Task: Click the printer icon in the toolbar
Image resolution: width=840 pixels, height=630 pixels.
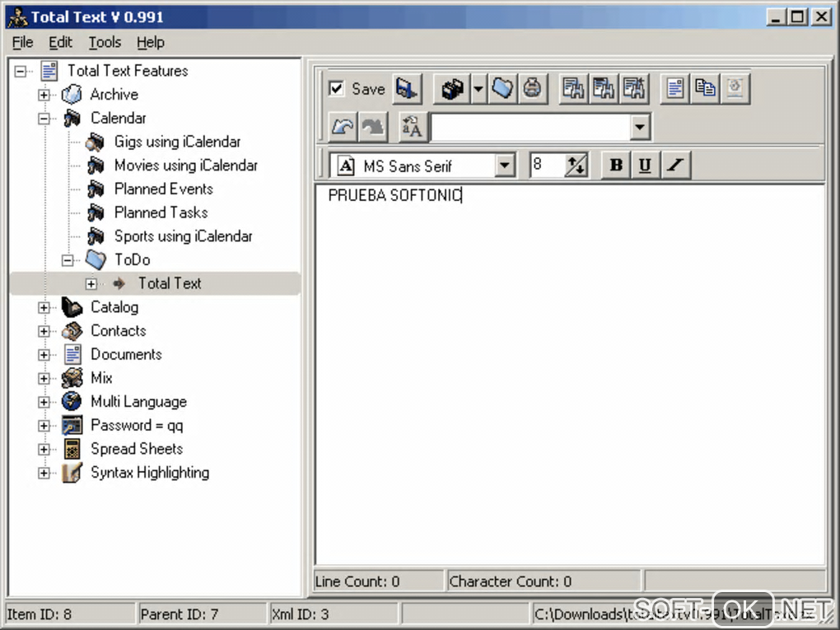Action: tap(533, 88)
